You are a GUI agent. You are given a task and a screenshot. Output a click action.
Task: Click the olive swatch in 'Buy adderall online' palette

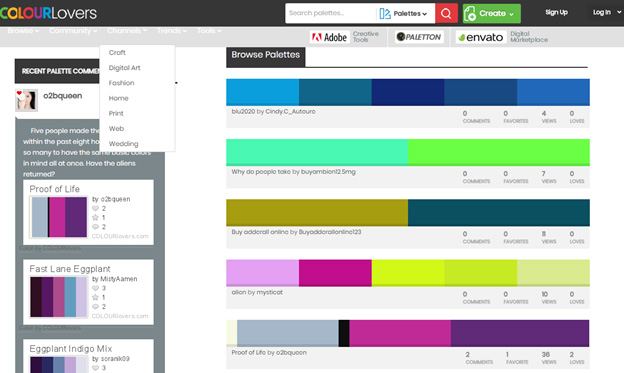[317, 213]
